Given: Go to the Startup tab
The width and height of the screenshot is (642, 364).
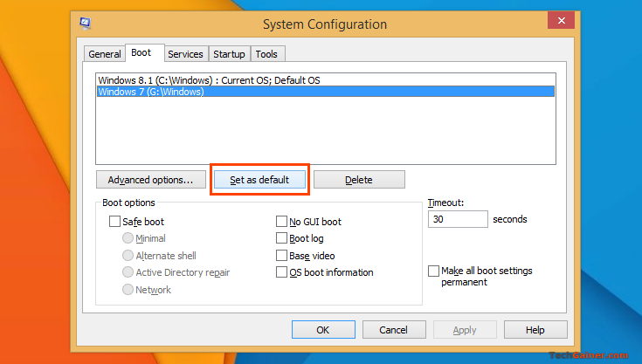Looking at the screenshot, I should 229,54.
